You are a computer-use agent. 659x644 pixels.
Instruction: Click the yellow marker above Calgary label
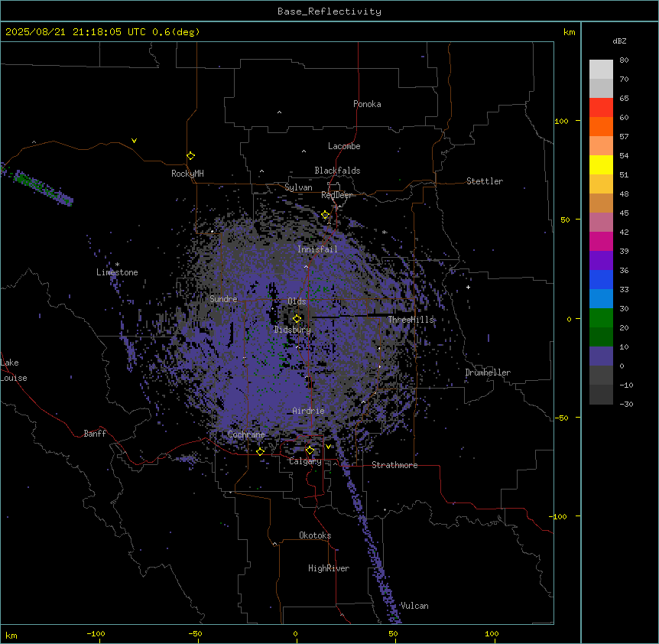click(310, 450)
